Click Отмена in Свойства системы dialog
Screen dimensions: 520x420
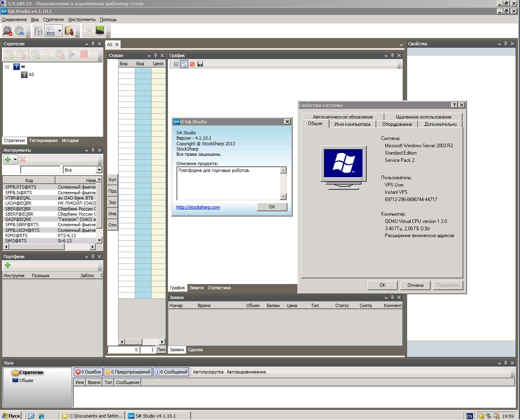[415, 285]
